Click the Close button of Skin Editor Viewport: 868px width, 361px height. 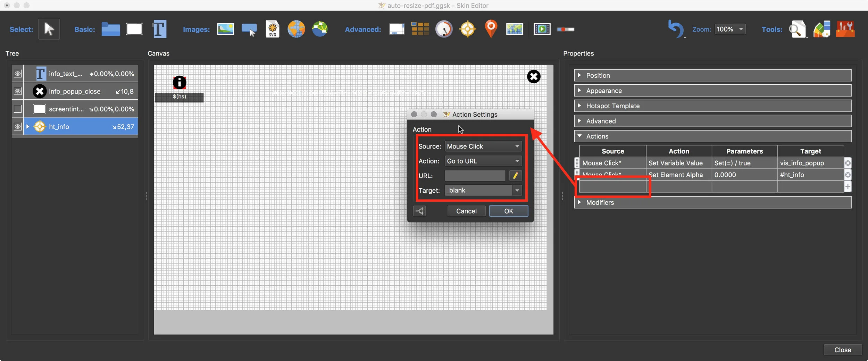coord(843,350)
